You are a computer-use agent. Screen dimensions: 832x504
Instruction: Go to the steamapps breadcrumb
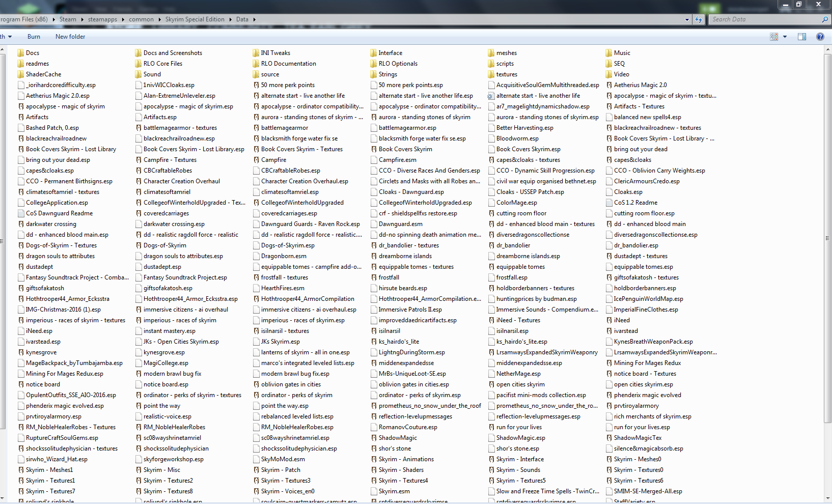point(102,19)
